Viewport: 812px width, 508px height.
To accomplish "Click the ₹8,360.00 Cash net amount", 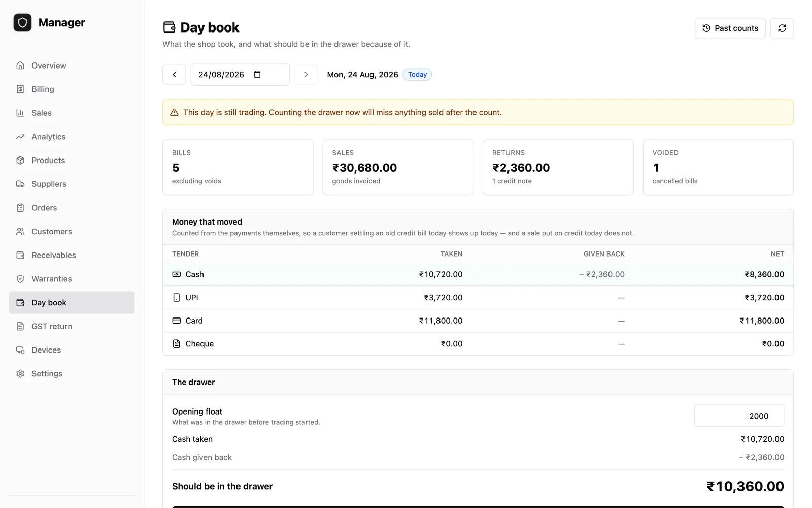I will click(x=764, y=274).
